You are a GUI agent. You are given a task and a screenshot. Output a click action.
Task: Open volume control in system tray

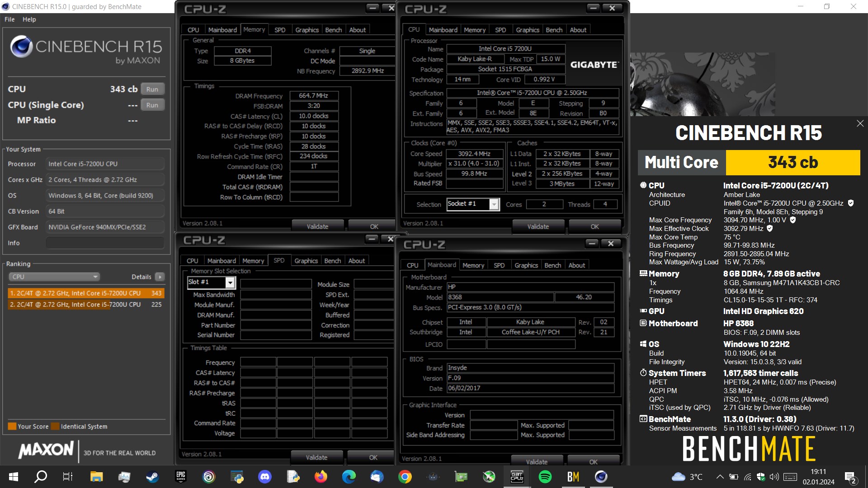[774, 477]
